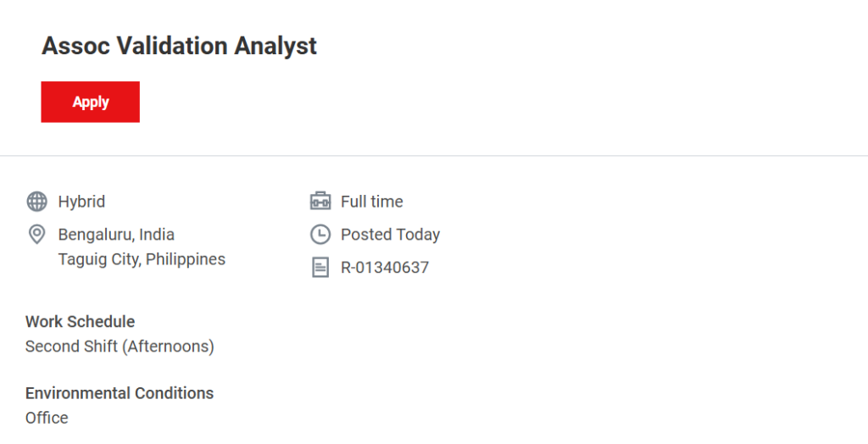The width and height of the screenshot is (868, 444).
Task: Click the Office text under Environmental Conditions
Action: (47, 418)
